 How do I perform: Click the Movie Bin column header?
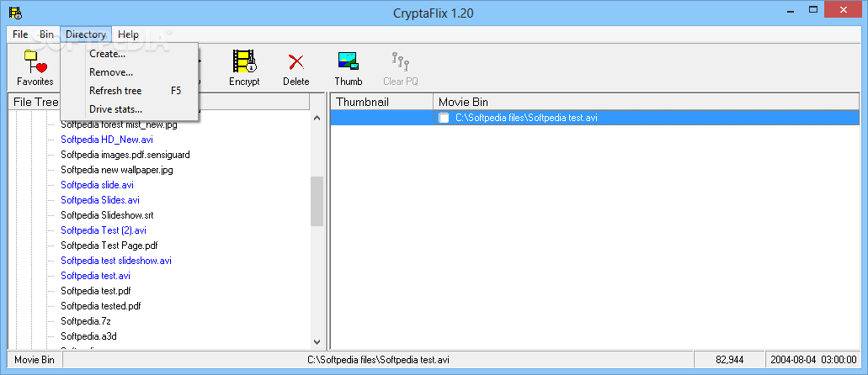[x=647, y=102]
